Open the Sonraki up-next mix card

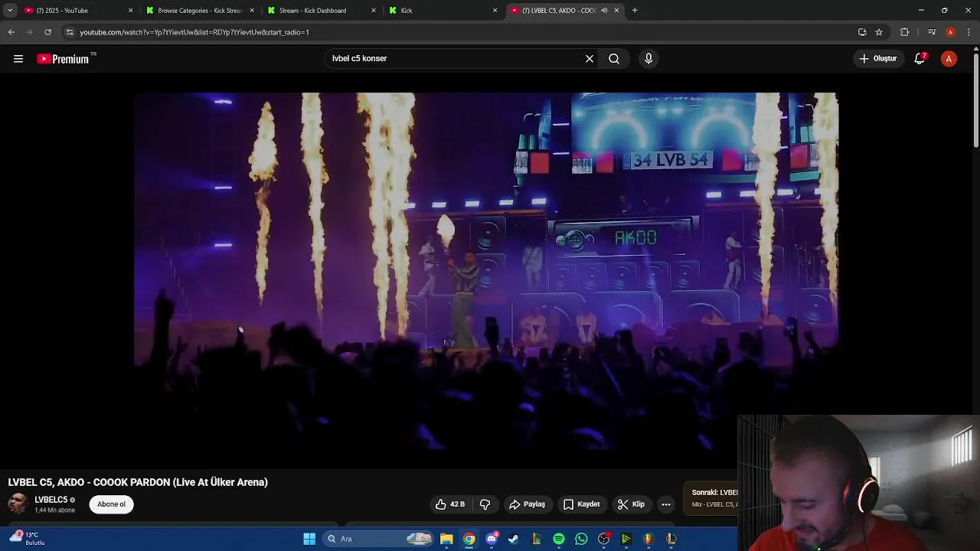[710, 498]
